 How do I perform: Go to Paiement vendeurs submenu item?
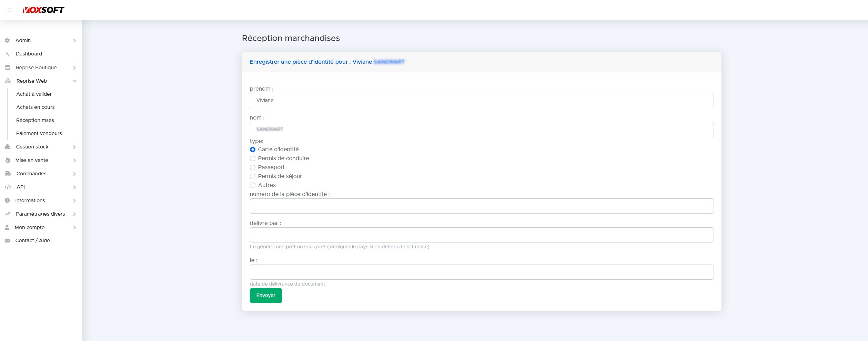[39, 133]
